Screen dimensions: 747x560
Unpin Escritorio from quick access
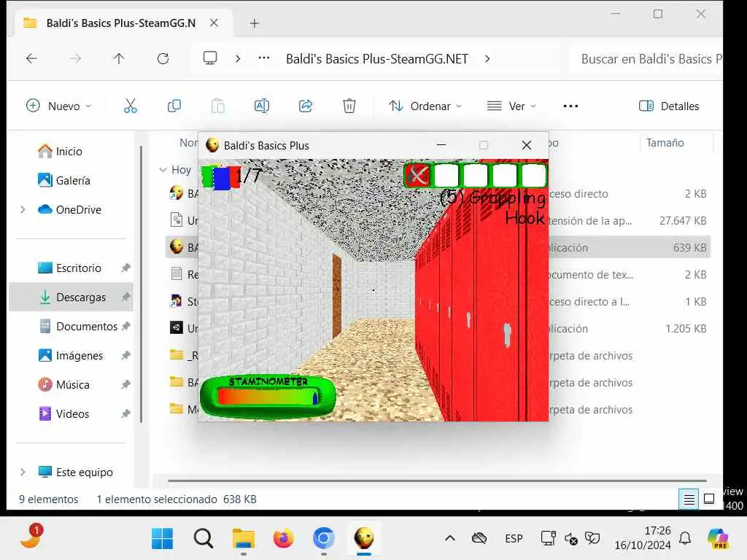125,268
